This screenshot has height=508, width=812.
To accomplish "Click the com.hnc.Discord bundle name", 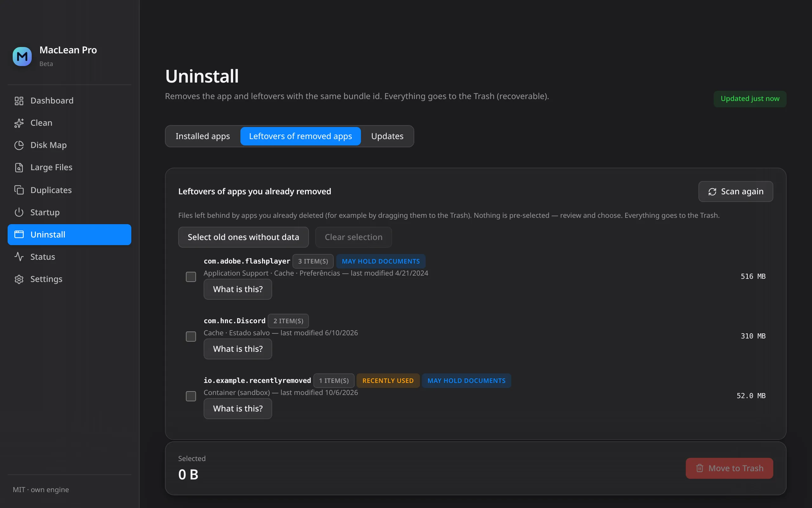I will coord(234,321).
